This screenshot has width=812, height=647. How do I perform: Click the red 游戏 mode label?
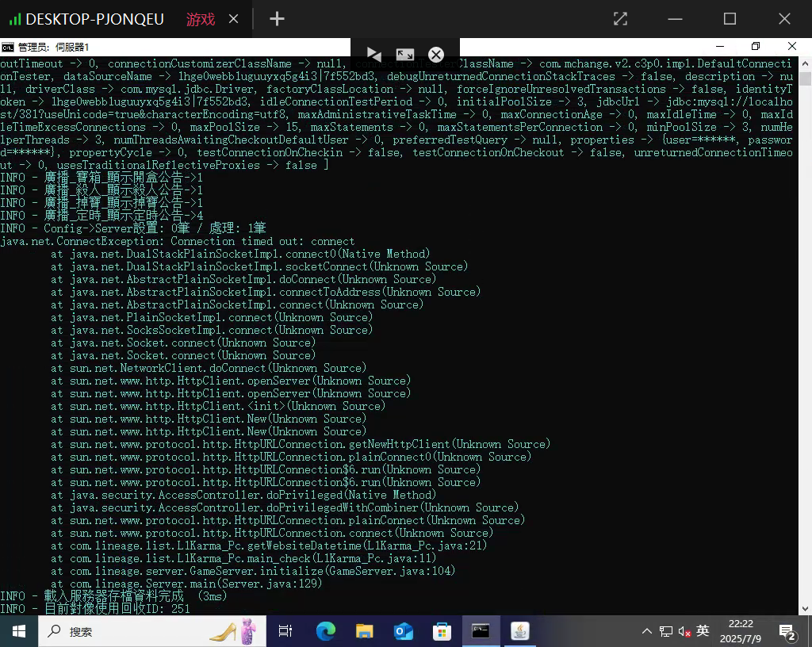point(201,20)
